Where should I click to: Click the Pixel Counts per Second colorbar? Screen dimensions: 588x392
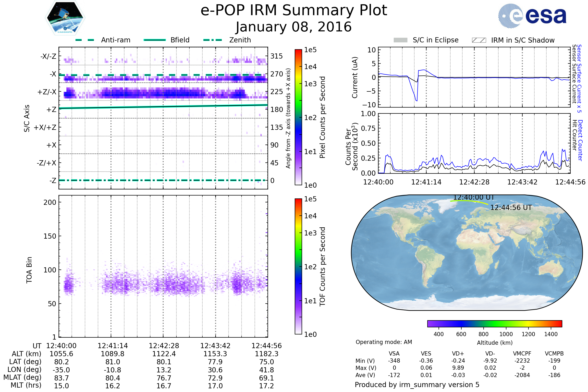pyautogui.click(x=298, y=117)
